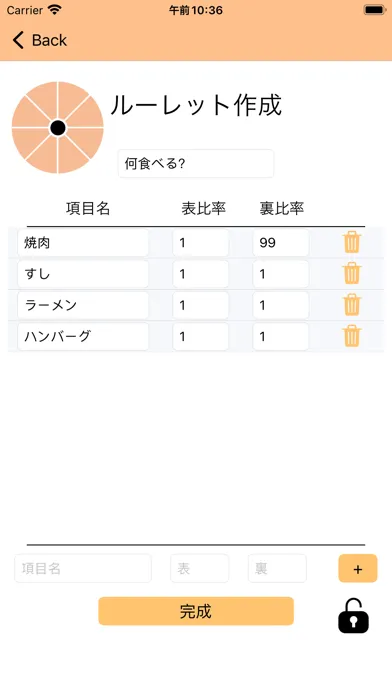The width and height of the screenshot is (392, 696).
Task: Focus the new 項目名 placeholder field
Action: point(83,568)
